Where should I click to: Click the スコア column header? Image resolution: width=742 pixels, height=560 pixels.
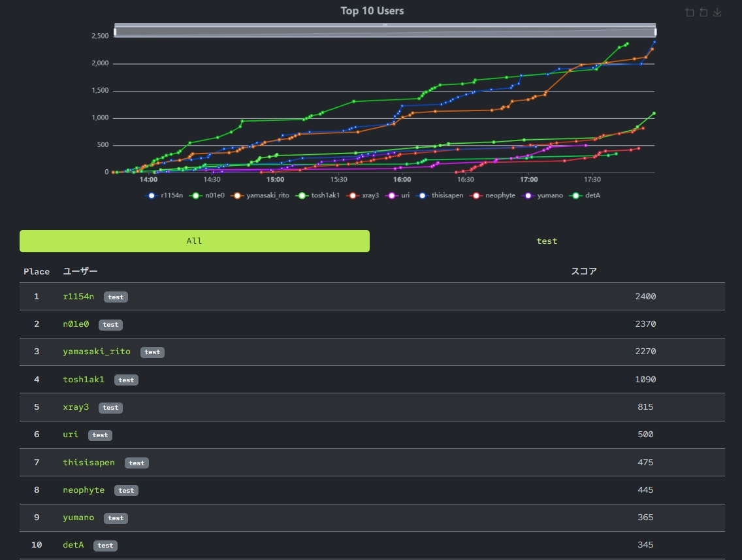tap(584, 271)
